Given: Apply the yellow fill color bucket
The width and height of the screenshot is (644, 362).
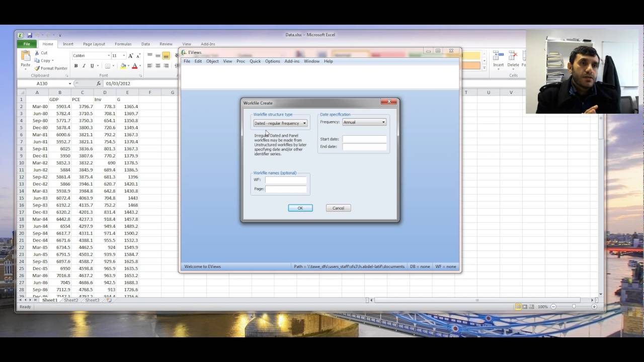Looking at the screenshot, I should tap(123, 66).
